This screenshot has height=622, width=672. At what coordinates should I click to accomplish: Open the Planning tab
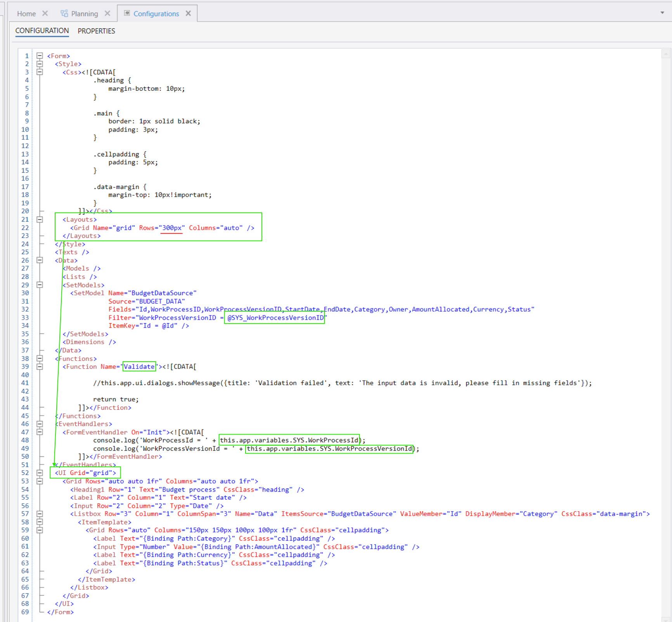[85, 14]
